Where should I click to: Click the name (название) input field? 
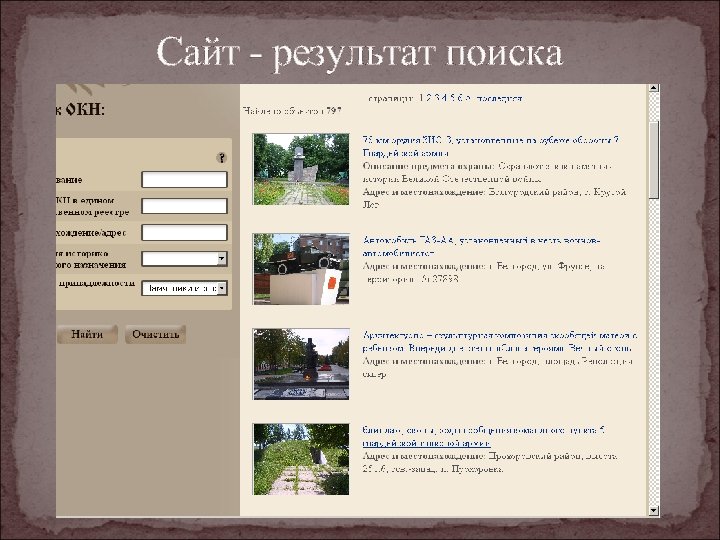click(184, 180)
